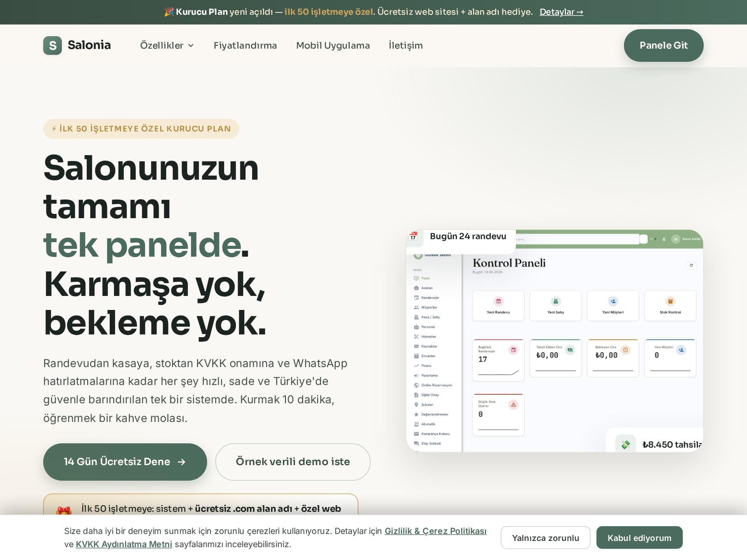The width and height of the screenshot is (747, 560).
Task: Go to the İletişim page
Action: coord(406,45)
